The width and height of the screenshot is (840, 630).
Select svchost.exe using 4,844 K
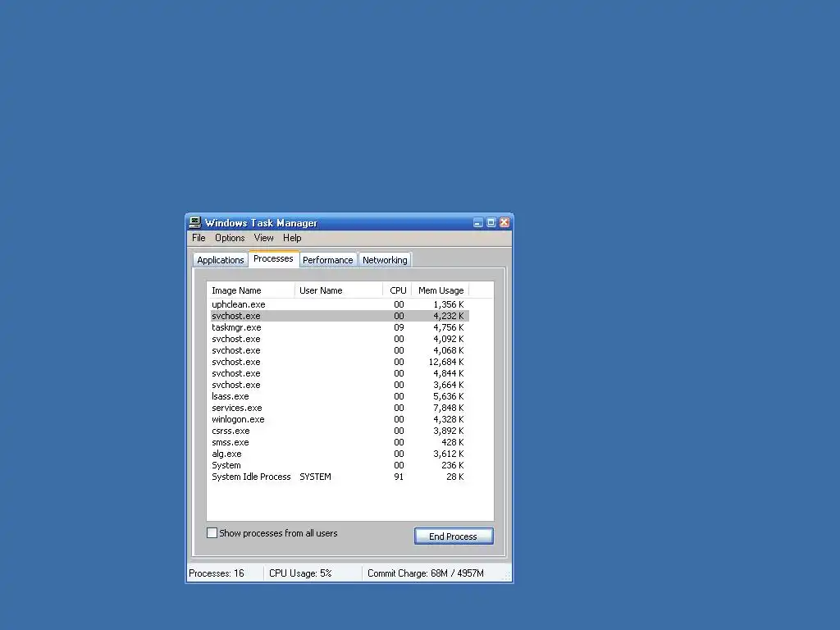pyautogui.click(x=340, y=373)
